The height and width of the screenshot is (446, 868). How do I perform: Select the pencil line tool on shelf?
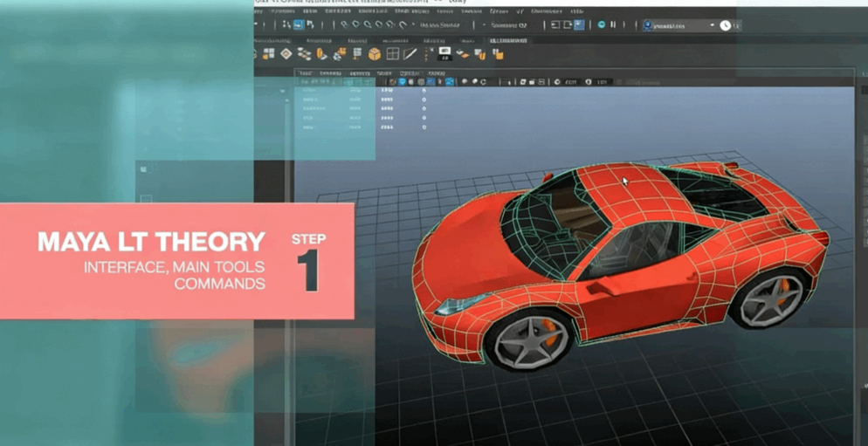click(x=410, y=54)
